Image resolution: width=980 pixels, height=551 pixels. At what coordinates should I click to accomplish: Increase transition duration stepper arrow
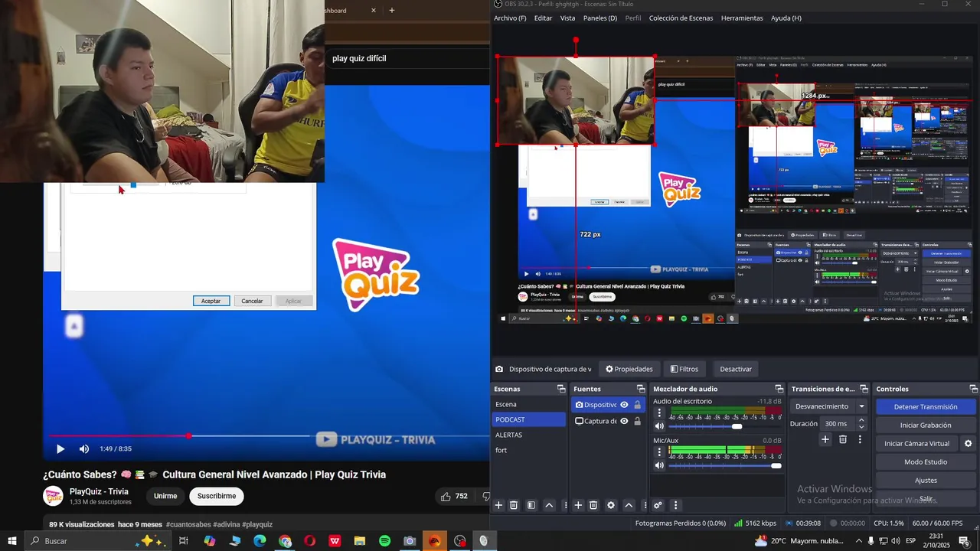coord(861,420)
